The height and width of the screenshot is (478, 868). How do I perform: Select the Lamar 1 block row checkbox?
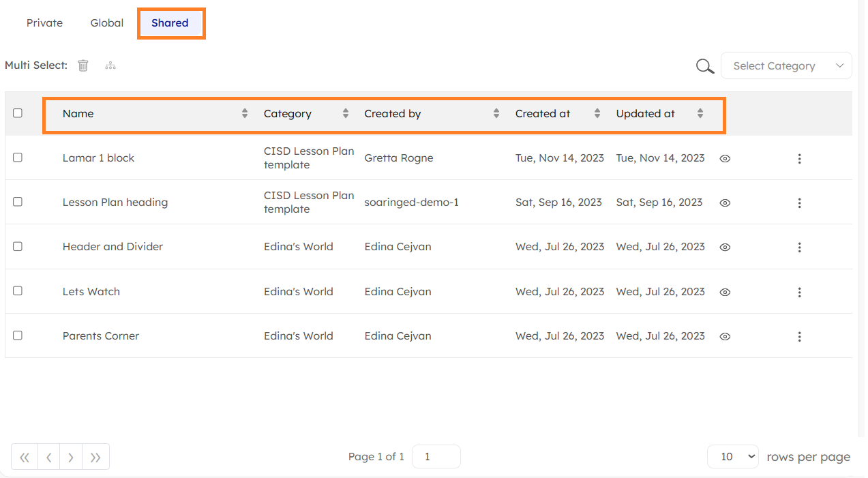click(18, 158)
